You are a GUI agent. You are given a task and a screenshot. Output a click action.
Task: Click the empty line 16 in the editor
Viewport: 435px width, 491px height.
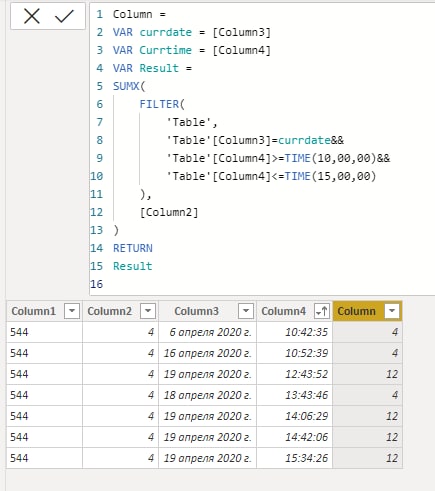(x=262, y=284)
